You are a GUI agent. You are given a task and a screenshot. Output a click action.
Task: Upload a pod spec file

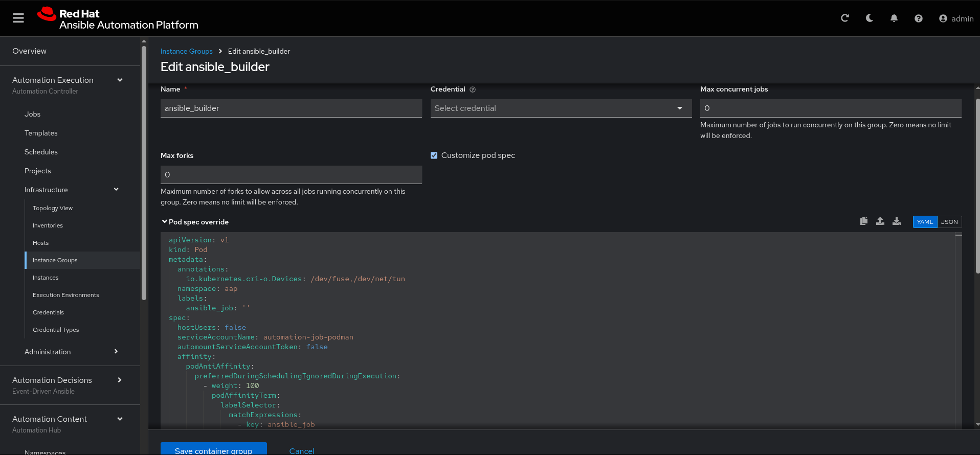click(x=880, y=221)
